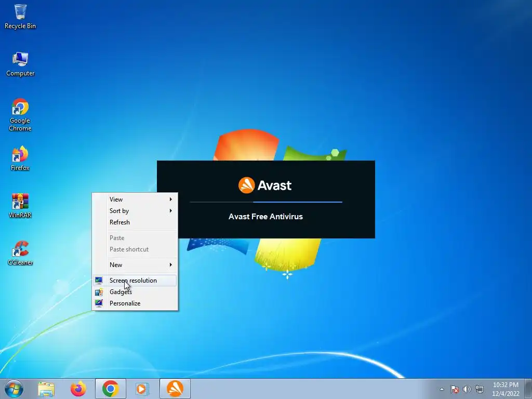
Task: Click the Avast Free Antivirus text
Action: (265, 217)
